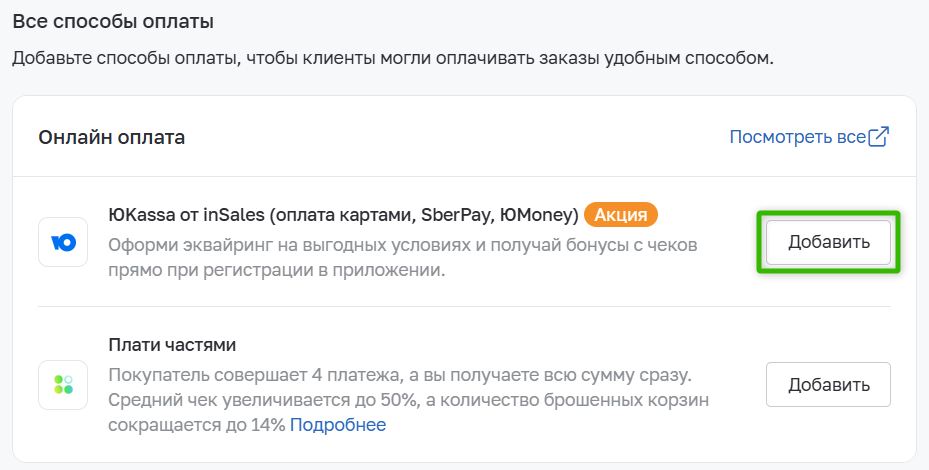Click the прямо при регистрации в приложении line

[277, 270]
